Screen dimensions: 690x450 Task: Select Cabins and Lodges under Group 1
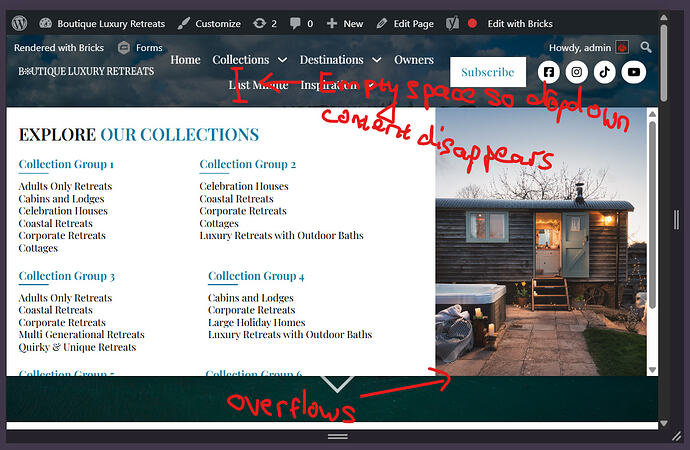61,199
